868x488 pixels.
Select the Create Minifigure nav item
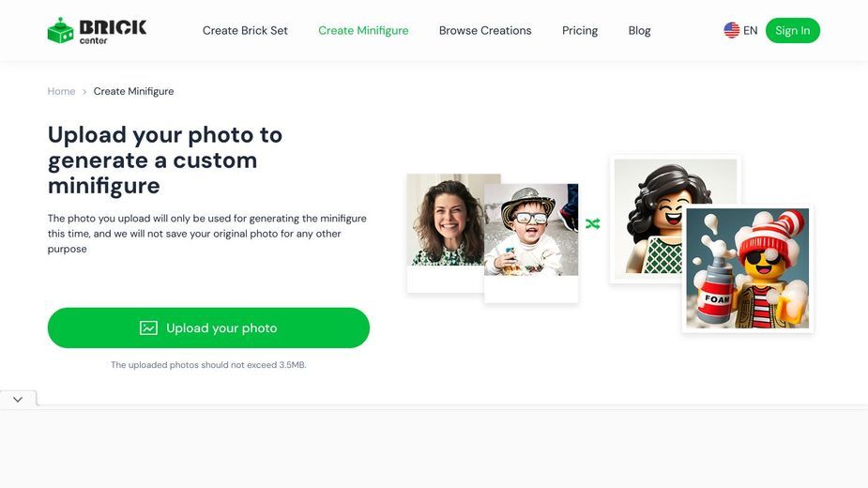(363, 30)
